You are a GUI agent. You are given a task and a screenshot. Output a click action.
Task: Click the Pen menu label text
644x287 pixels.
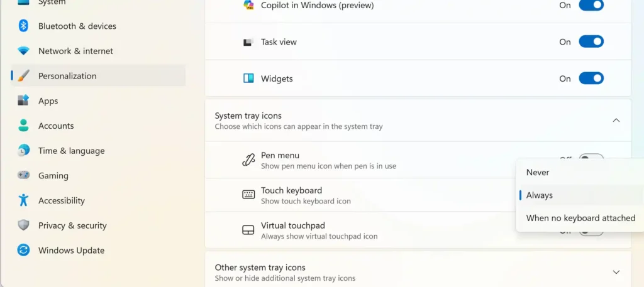pos(280,155)
